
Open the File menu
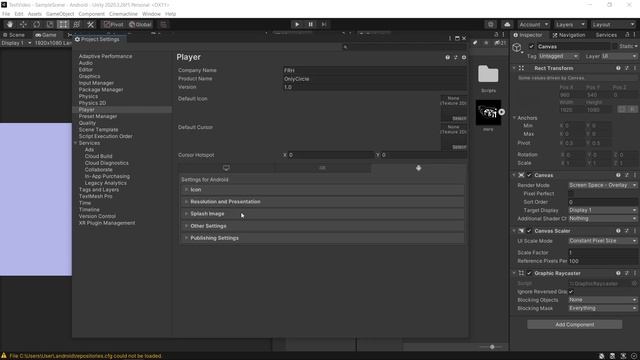point(6,14)
